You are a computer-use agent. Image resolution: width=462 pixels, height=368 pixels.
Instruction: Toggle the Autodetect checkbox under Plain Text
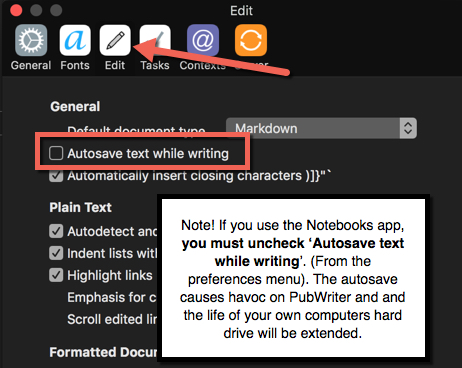pyautogui.click(x=56, y=231)
